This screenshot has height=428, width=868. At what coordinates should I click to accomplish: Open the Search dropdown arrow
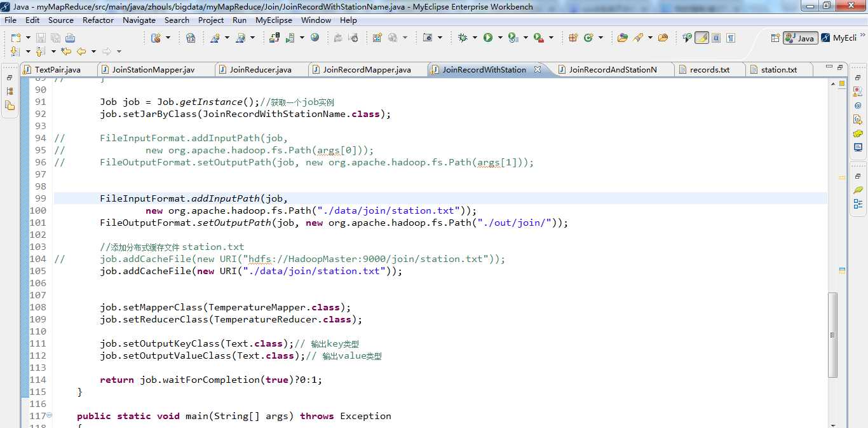650,38
